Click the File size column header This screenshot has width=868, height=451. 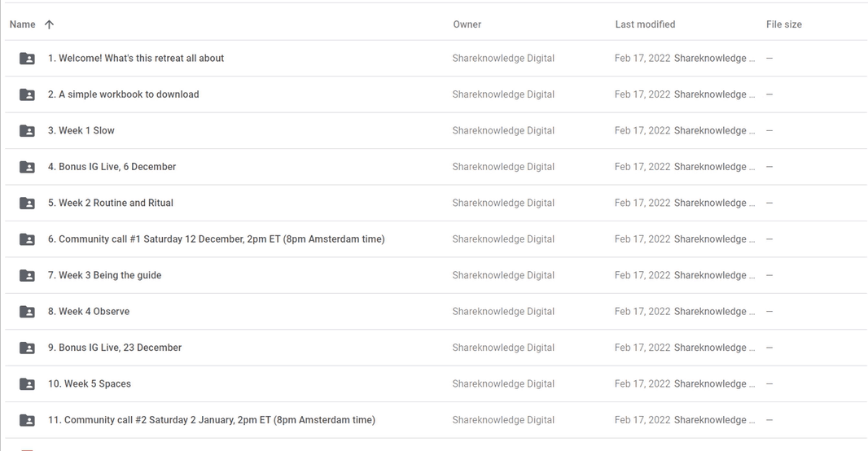click(x=783, y=24)
